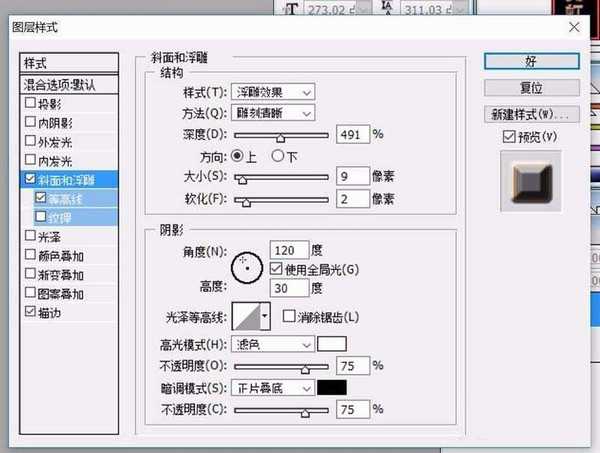
Task: Click the 新建样式 new style button
Action: click(x=532, y=114)
